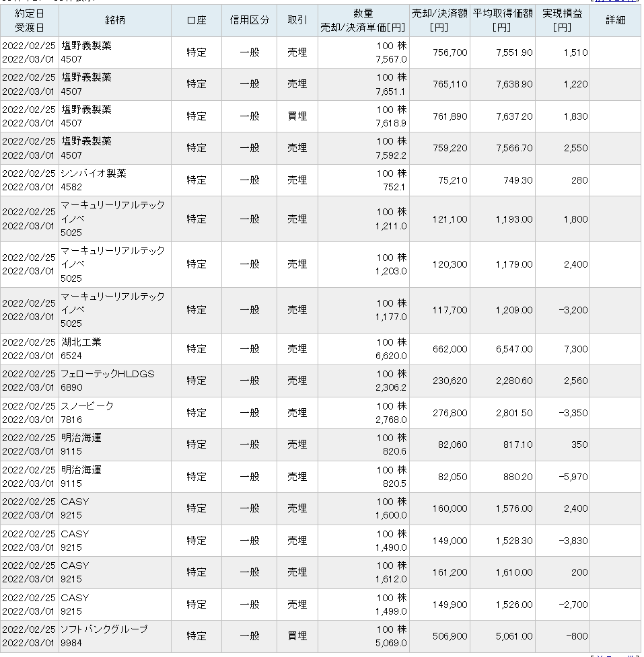Screen dimensions: 644x657
Task: Click the スノーピーク 7816 stock name
Action: (x=115, y=413)
